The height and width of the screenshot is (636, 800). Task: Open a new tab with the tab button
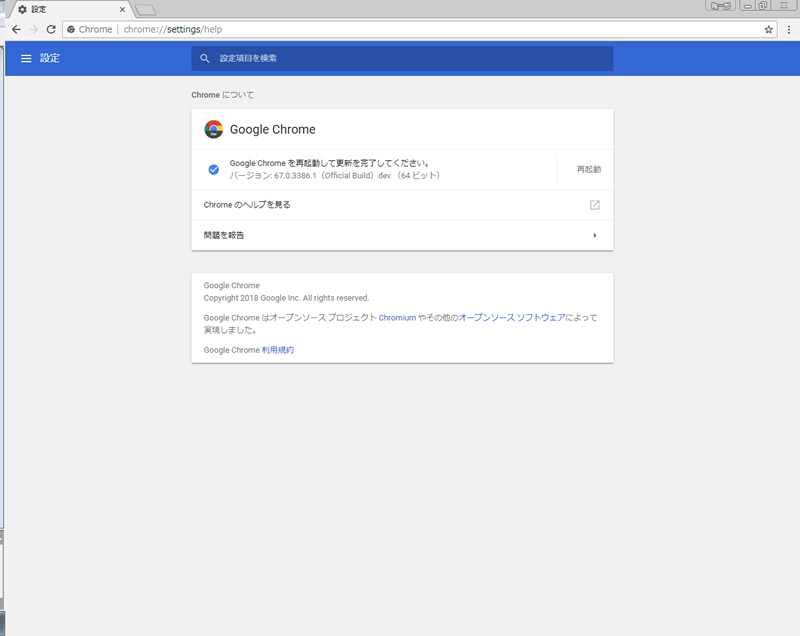[x=146, y=10]
